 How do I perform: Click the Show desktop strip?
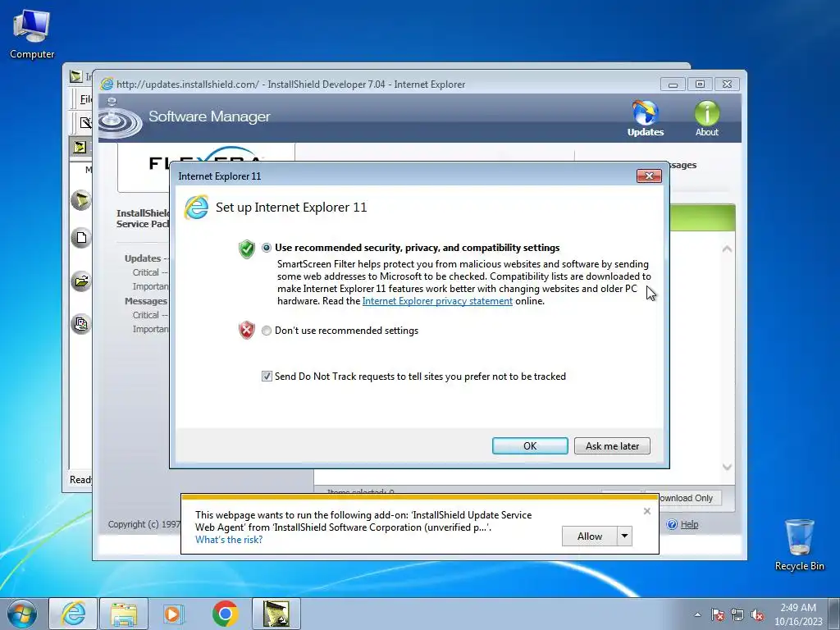[x=834, y=614]
